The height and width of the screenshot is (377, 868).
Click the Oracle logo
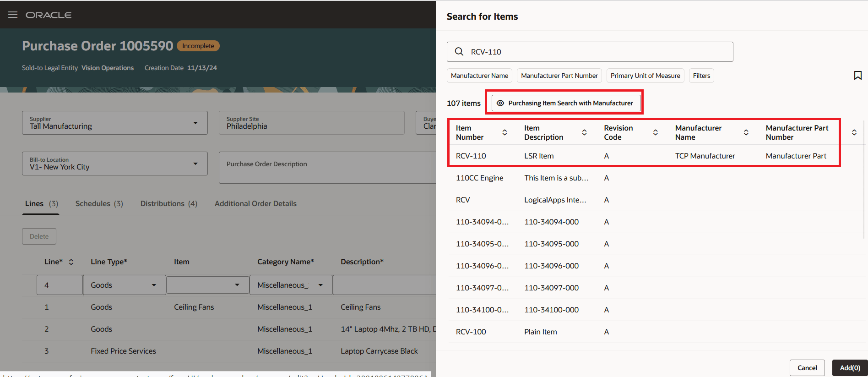point(49,15)
